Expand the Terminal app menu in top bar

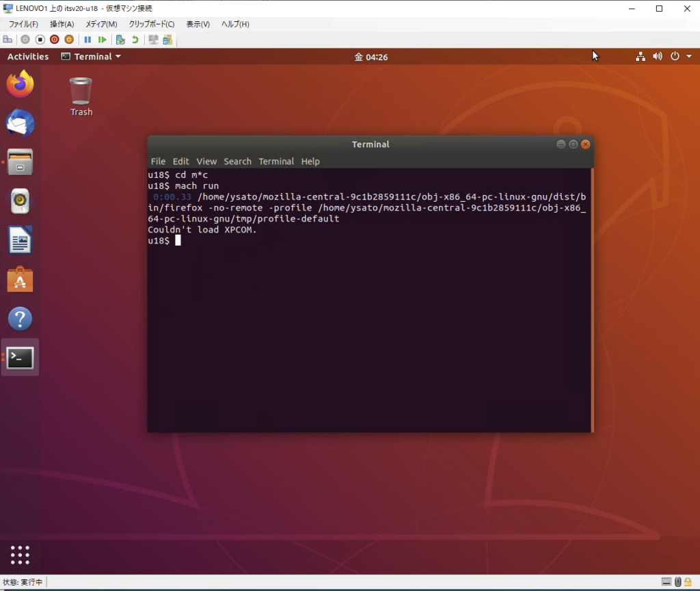(91, 57)
